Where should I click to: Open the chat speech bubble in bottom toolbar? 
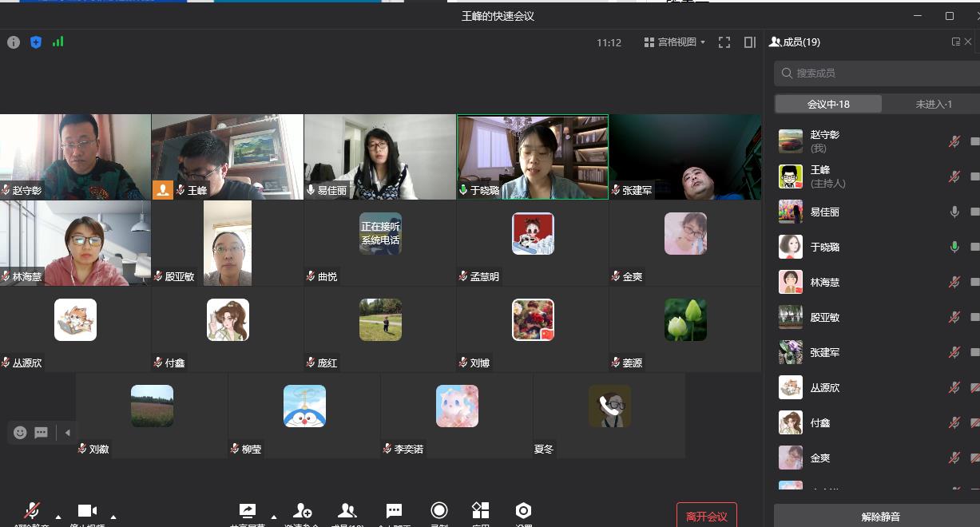pyautogui.click(x=394, y=511)
